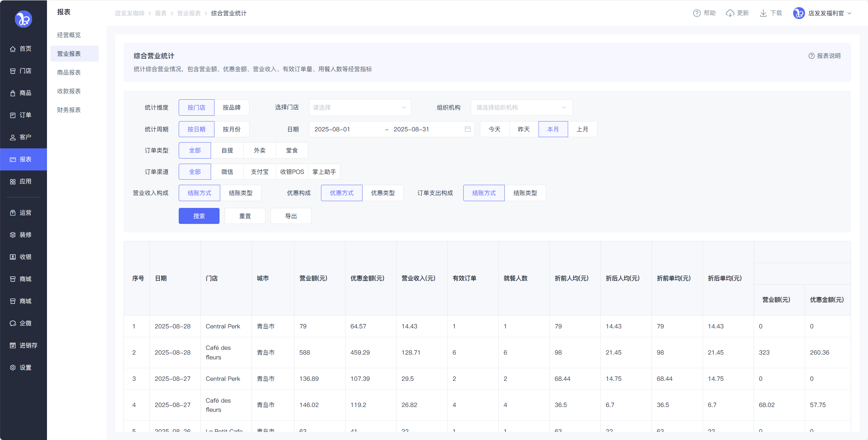This screenshot has height=440, width=868.
Task: Select 微信 order channel
Action: [x=227, y=172]
